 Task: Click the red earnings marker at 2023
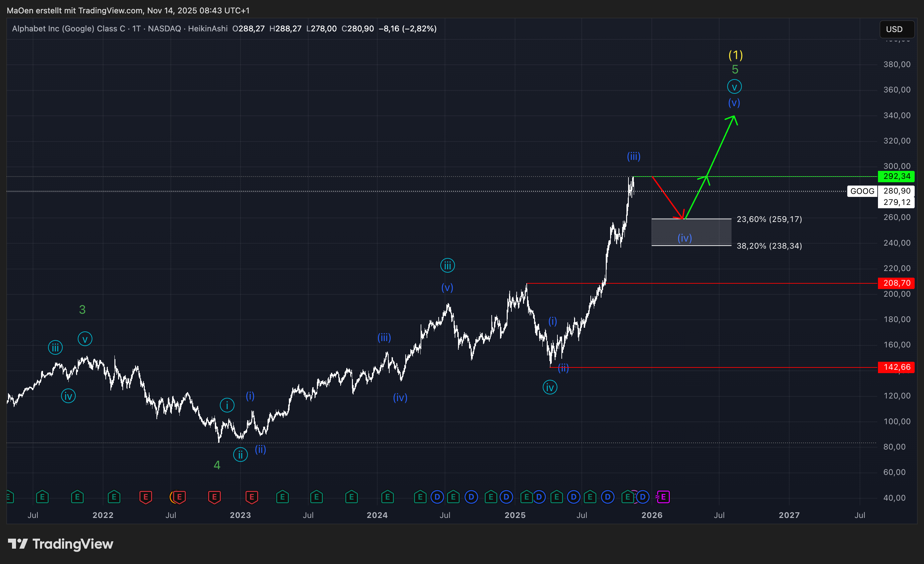coord(252,497)
